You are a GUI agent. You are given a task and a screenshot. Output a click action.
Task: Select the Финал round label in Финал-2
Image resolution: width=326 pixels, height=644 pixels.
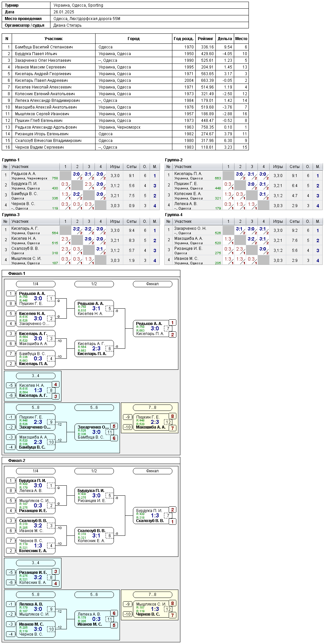coord(152,471)
